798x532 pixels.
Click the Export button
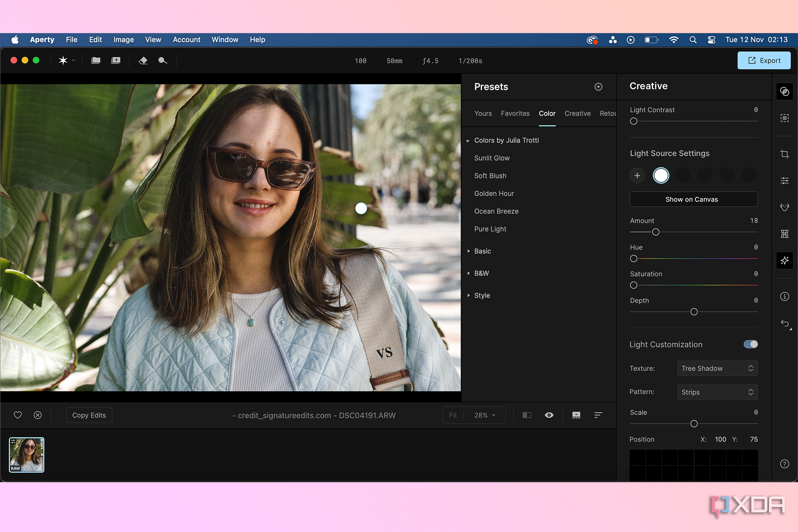pyautogui.click(x=764, y=60)
